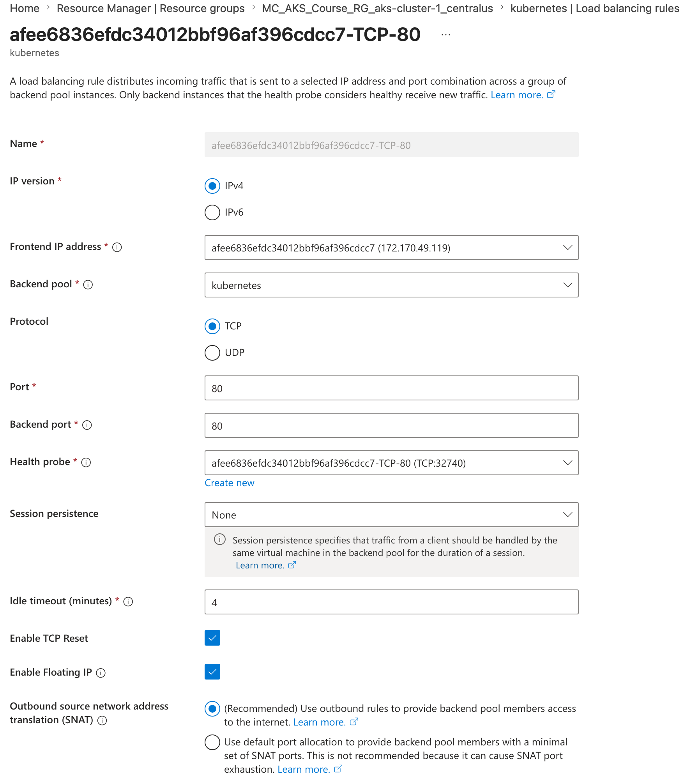The width and height of the screenshot is (691, 784).
Task: Open the more options ellipsis beside title
Action: (446, 35)
